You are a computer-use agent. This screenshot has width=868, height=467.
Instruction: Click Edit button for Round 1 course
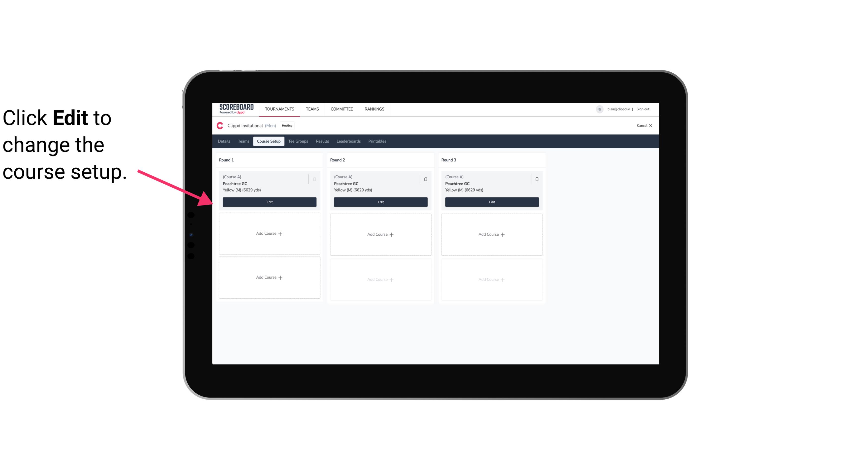[269, 202]
